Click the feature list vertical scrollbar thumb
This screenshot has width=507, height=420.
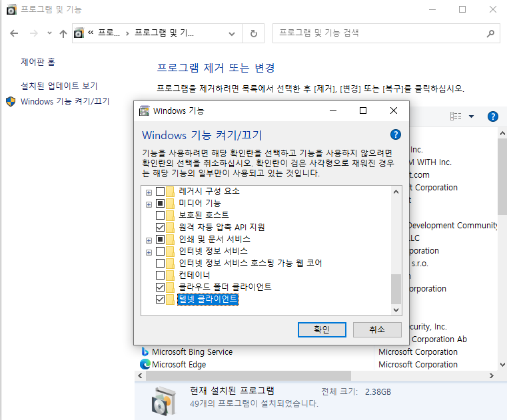pos(396,289)
